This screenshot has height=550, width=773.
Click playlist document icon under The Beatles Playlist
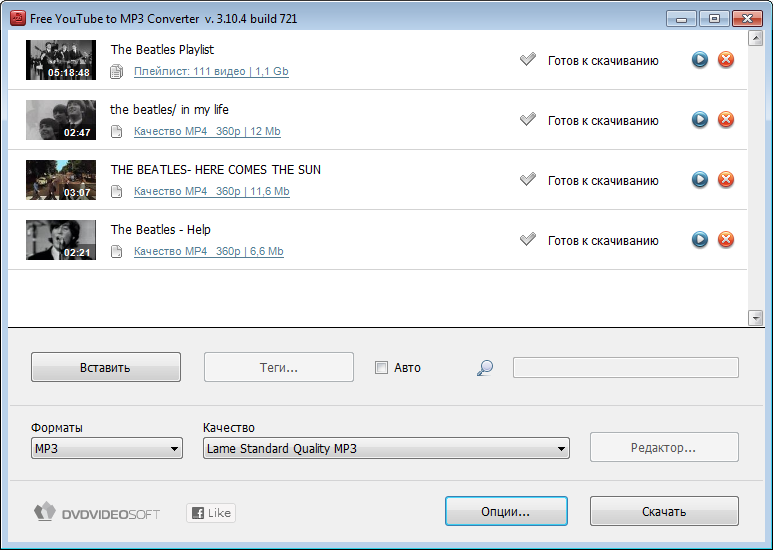(x=116, y=71)
